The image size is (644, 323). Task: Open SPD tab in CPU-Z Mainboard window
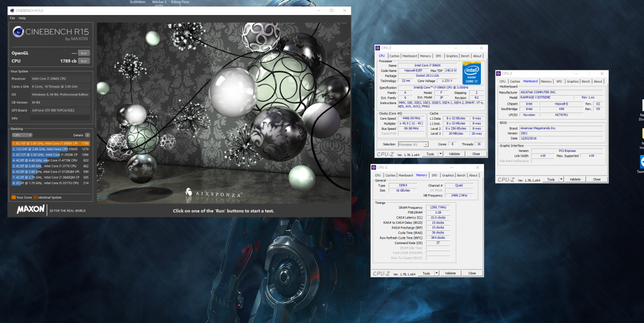[559, 81]
